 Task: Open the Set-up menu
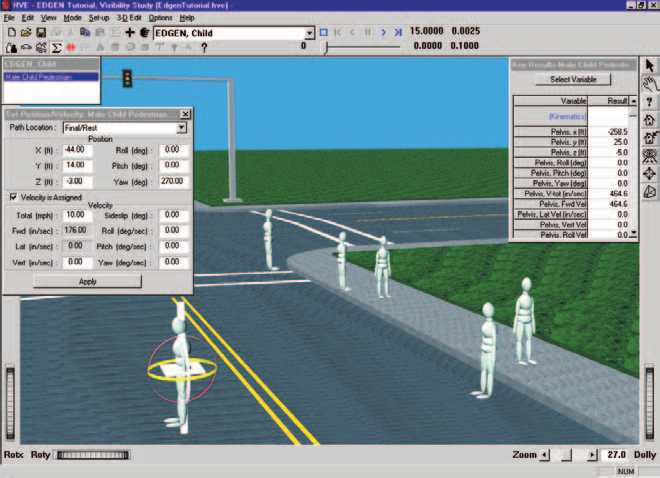pyautogui.click(x=99, y=18)
